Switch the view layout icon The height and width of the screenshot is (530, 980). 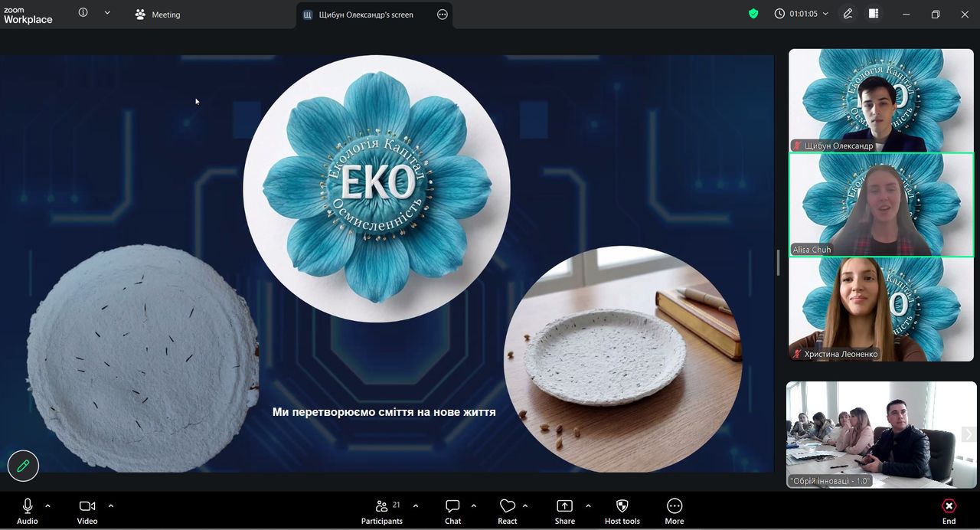874,14
